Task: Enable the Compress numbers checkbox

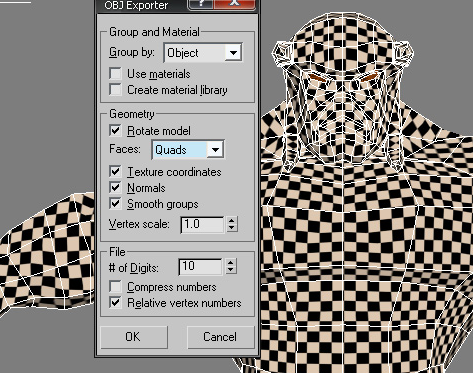Action: tap(116, 286)
